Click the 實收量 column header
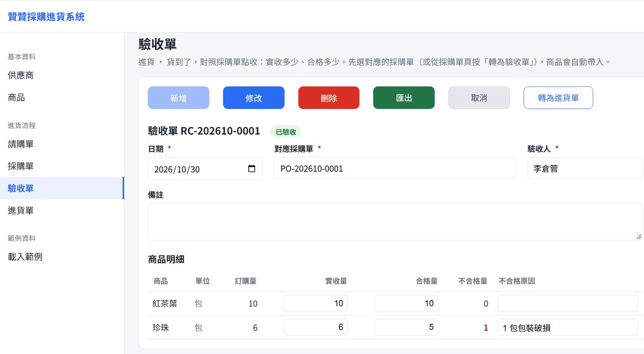The image size is (644, 354). click(x=336, y=281)
